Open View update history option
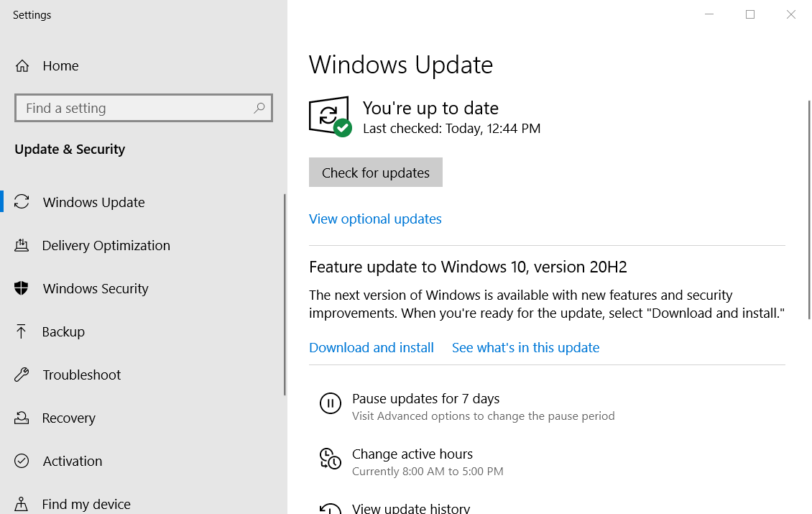Viewport: 812px width, 514px height. [411, 508]
